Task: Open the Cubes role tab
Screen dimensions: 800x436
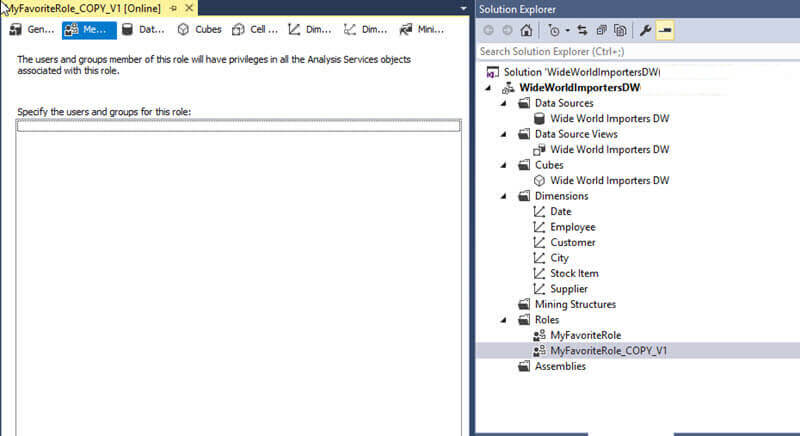Action: coord(199,30)
